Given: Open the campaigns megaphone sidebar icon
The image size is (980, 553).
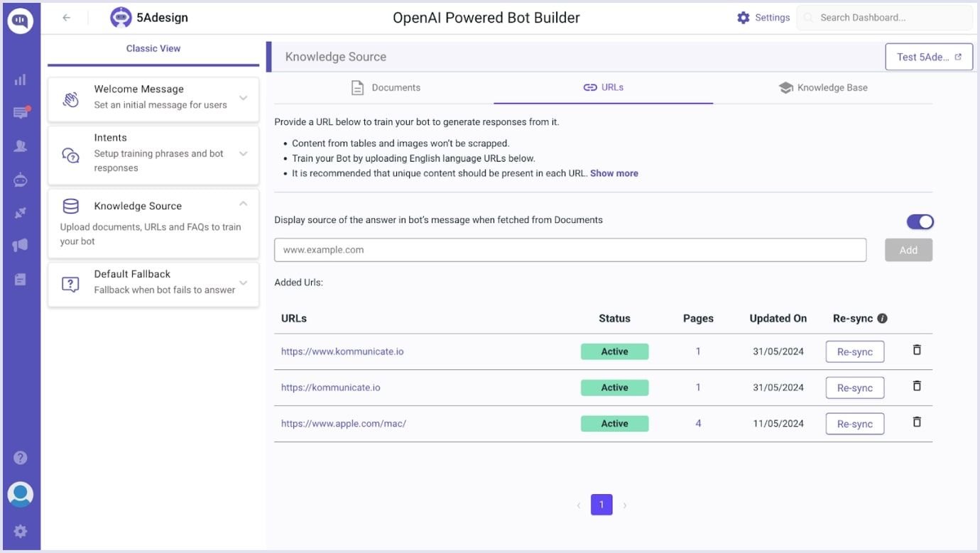Looking at the screenshot, I should click(x=21, y=246).
